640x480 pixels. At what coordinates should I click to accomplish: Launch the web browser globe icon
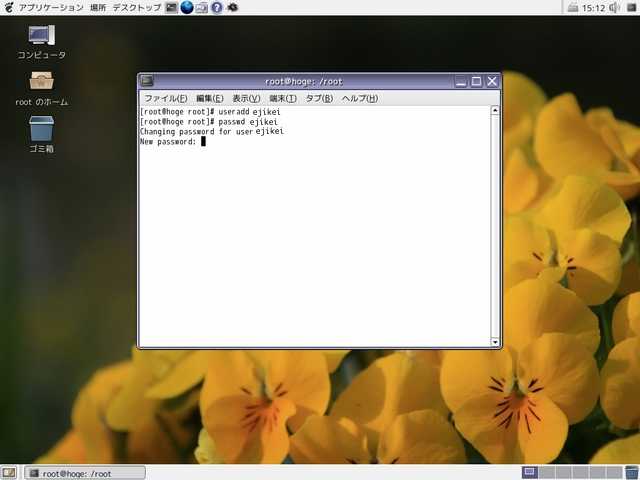pos(187,7)
